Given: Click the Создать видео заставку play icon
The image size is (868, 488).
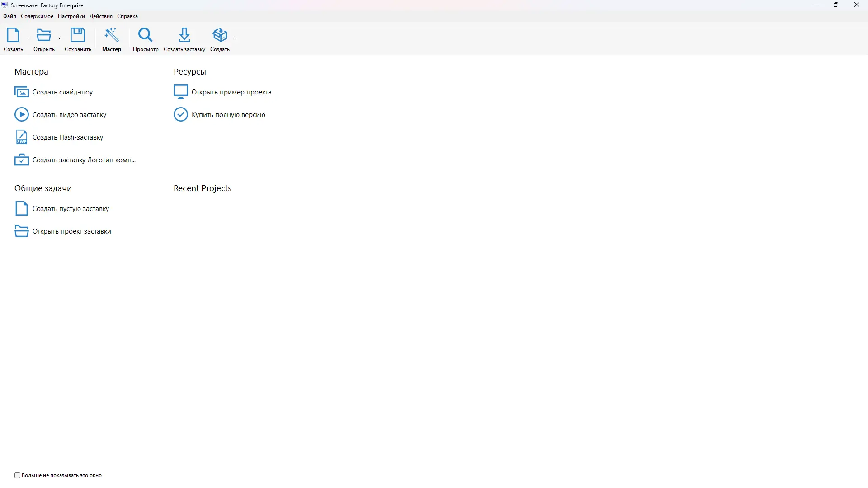Looking at the screenshot, I should click(21, 115).
